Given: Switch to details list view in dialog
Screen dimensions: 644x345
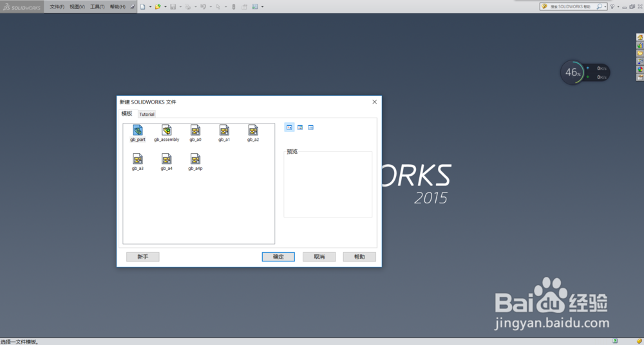Looking at the screenshot, I should (310, 127).
